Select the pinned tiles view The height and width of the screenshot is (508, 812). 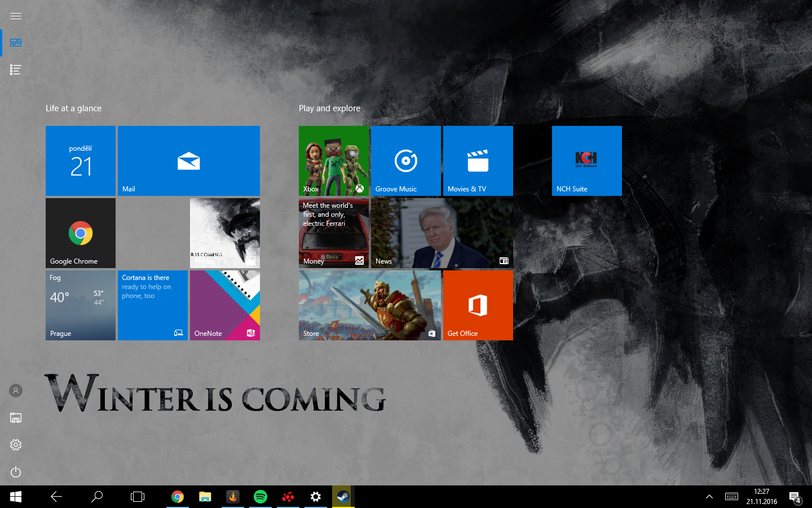pyautogui.click(x=16, y=43)
